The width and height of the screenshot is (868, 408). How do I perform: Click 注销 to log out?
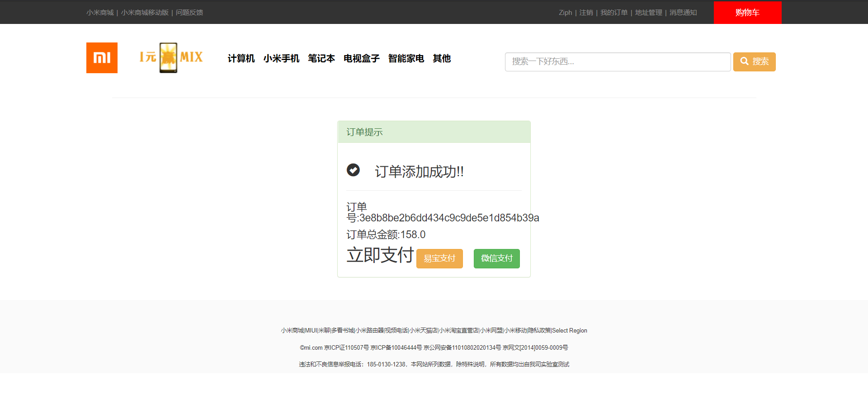[x=586, y=13]
